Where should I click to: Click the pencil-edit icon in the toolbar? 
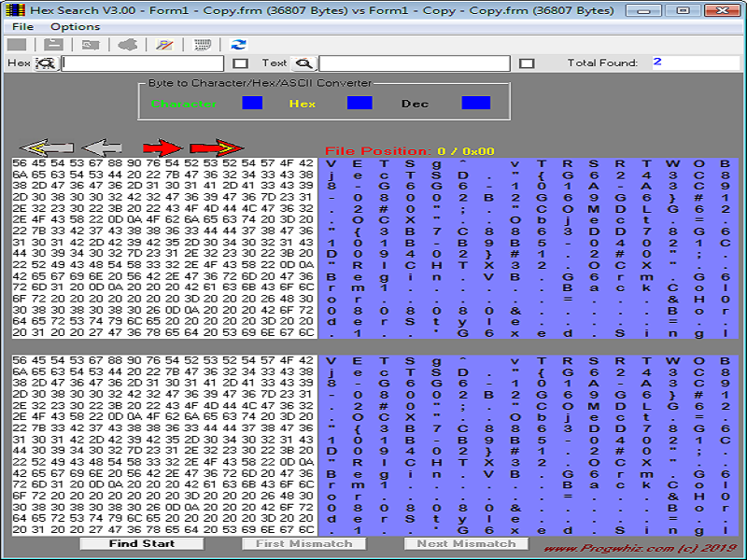[x=164, y=45]
